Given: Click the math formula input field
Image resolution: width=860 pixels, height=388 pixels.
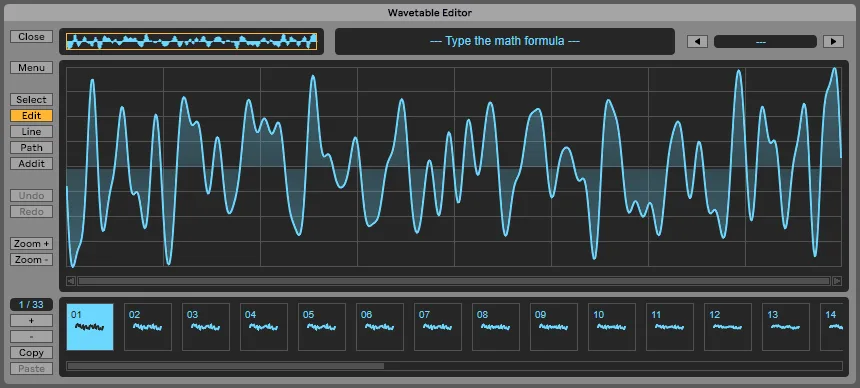Looking at the screenshot, I should (x=505, y=41).
